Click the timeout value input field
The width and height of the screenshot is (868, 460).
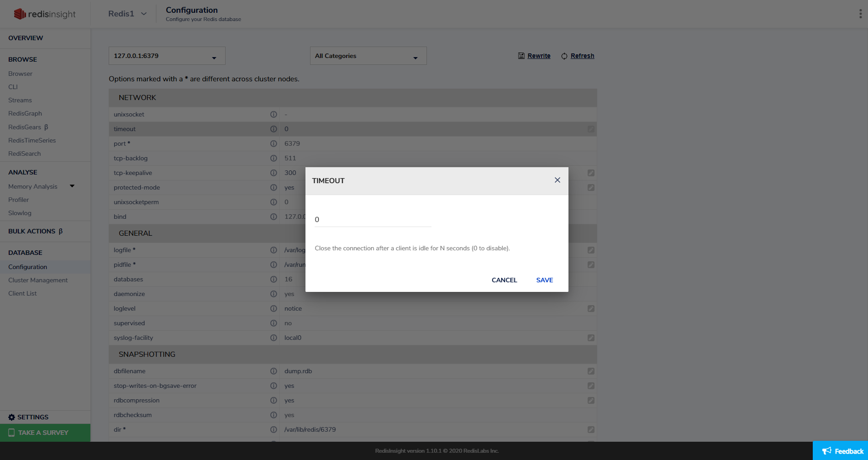point(373,219)
